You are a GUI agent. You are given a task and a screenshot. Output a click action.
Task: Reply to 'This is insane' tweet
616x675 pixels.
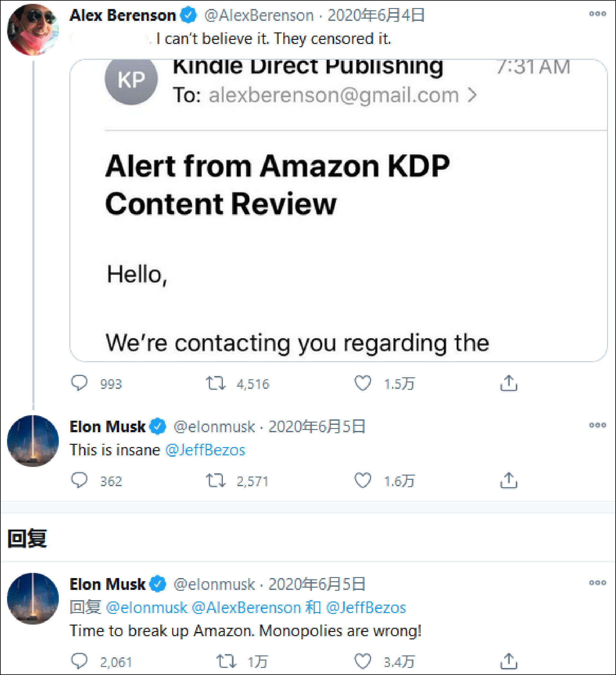click(x=79, y=480)
